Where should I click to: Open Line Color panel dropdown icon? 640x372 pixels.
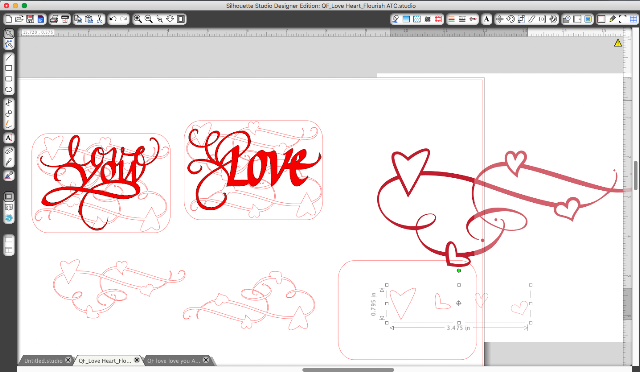(x=451, y=19)
